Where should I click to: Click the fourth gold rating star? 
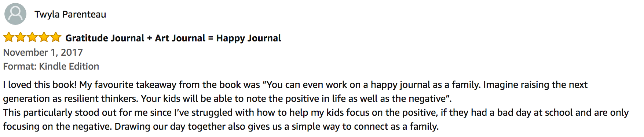tap(44, 37)
